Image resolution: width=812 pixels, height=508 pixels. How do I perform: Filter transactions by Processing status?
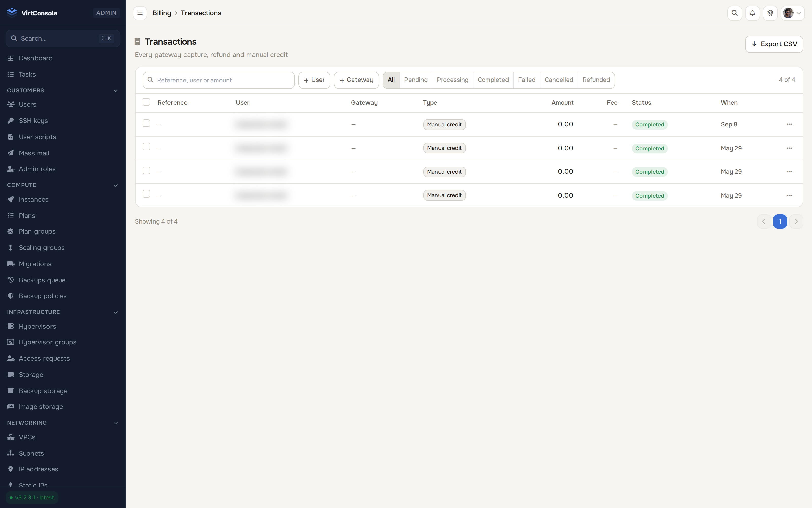[452, 80]
